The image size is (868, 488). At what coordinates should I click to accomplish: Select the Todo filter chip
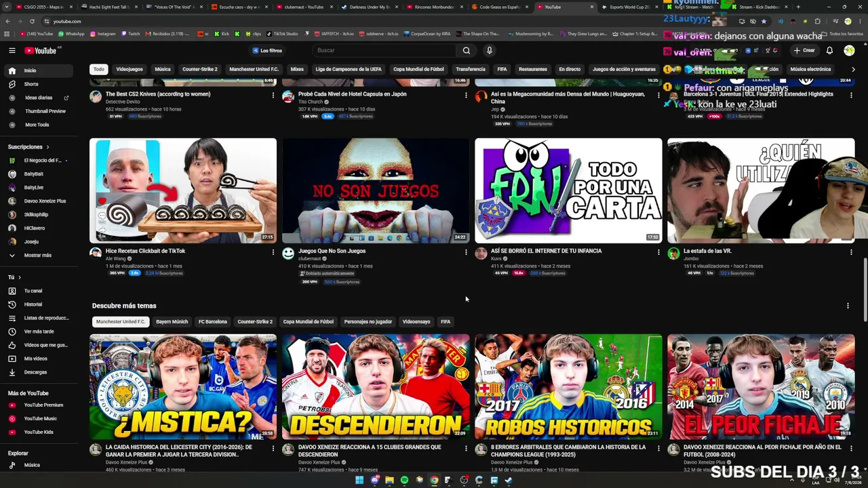pos(99,69)
